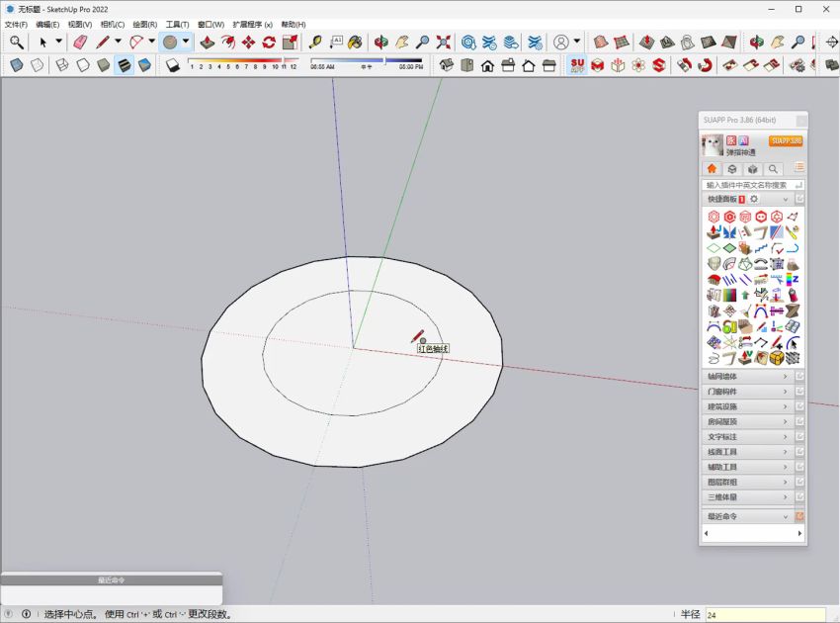Open the SUAPP settings gear icon
The width and height of the screenshot is (840, 623).
click(754, 199)
